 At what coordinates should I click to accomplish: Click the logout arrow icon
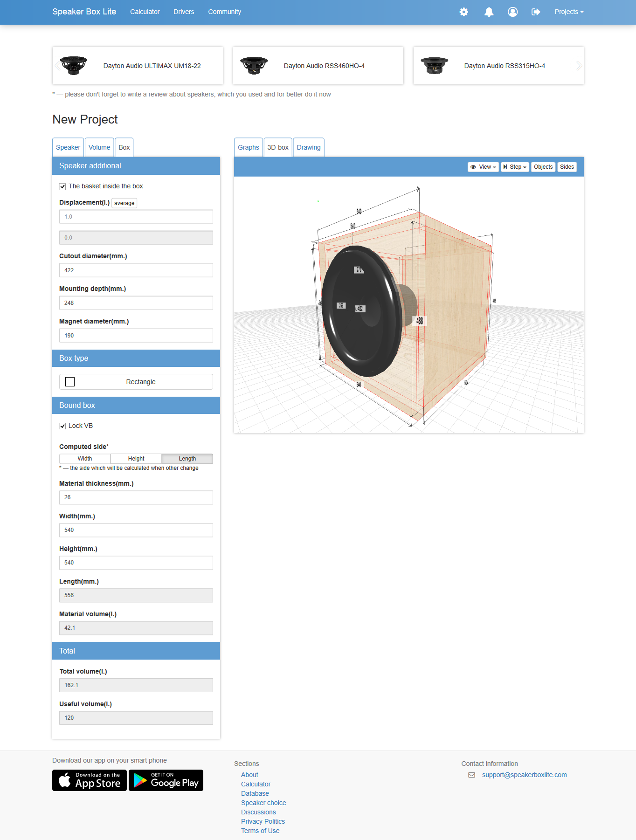(536, 12)
